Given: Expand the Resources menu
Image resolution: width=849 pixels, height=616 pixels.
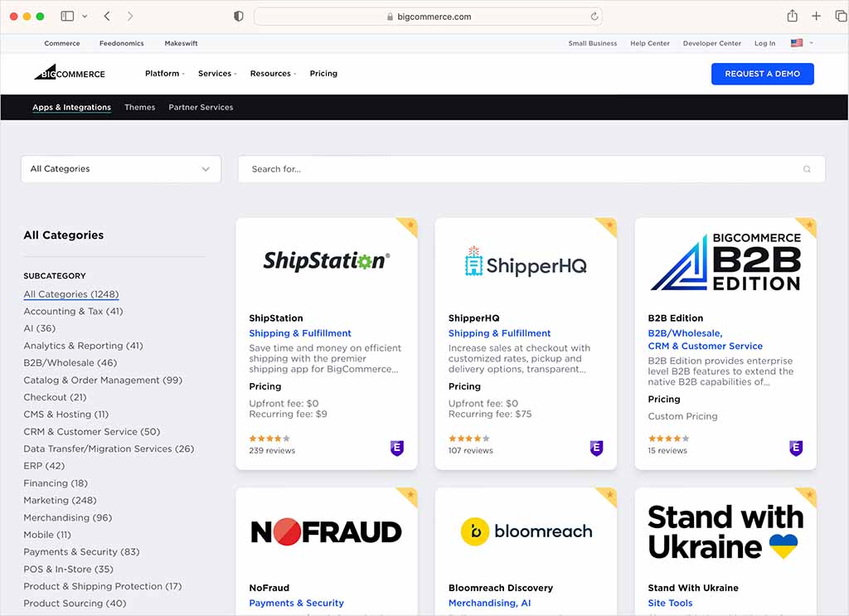Looking at the screenshot, I should [273, 74].
